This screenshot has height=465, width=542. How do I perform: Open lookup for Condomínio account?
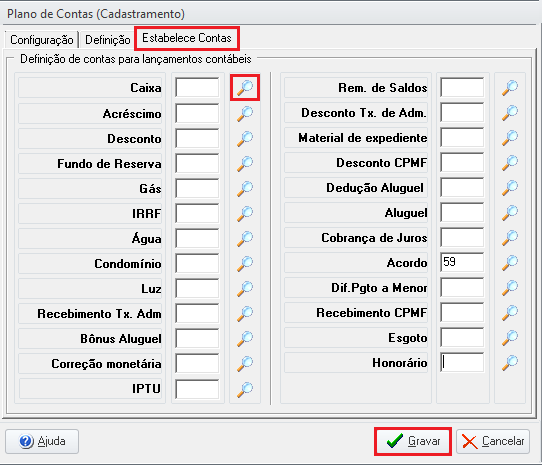pos(245,263)
